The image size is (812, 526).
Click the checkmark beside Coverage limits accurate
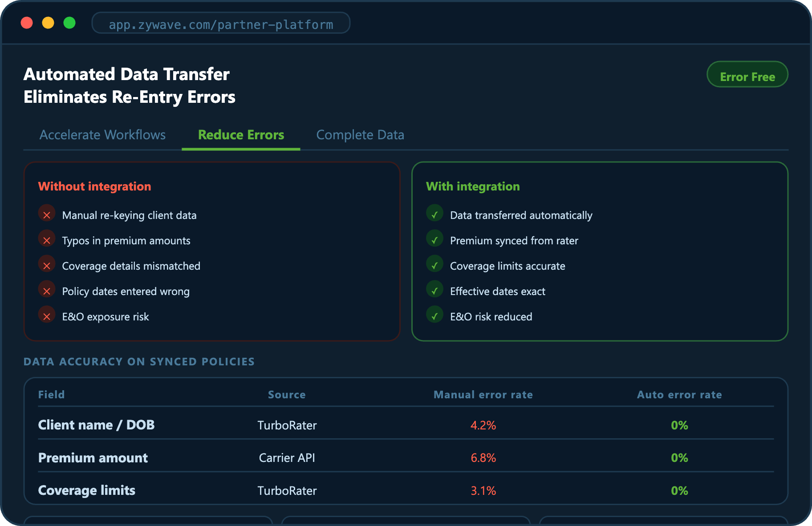[434, 266]
